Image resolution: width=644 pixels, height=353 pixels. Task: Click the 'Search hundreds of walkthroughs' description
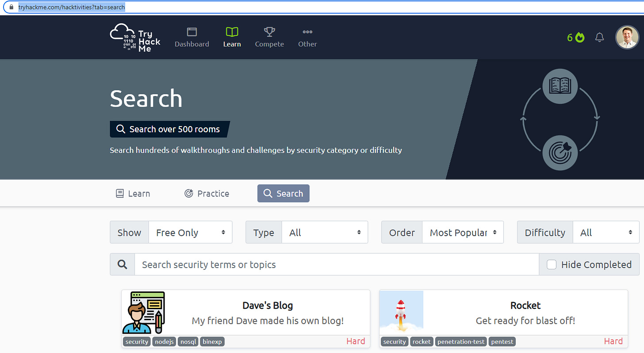pos(256,150)
